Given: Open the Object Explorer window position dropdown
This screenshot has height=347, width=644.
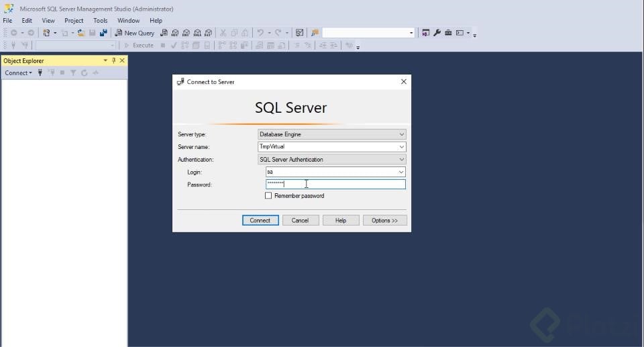Looking at the screenshot, I should click(x=105, y=60).
